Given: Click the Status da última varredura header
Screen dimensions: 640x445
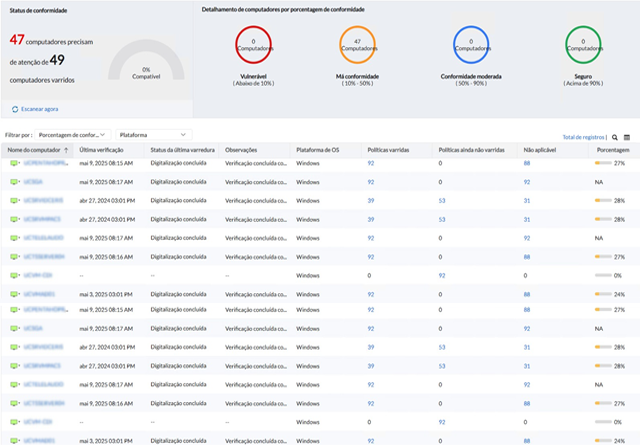Looking at the screenshot, I should click(x=183, y=150).
